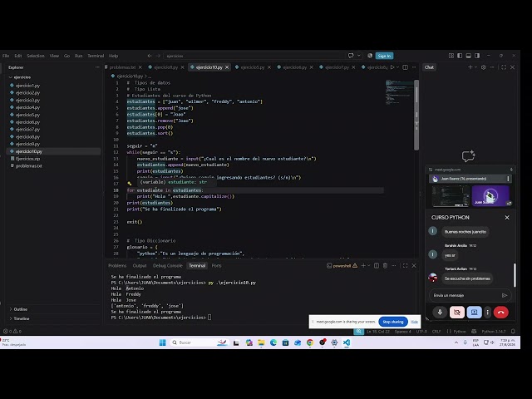532x399 pixels.
Task: Open Copilot chat icon in title bar
Action: coord(351,56)
